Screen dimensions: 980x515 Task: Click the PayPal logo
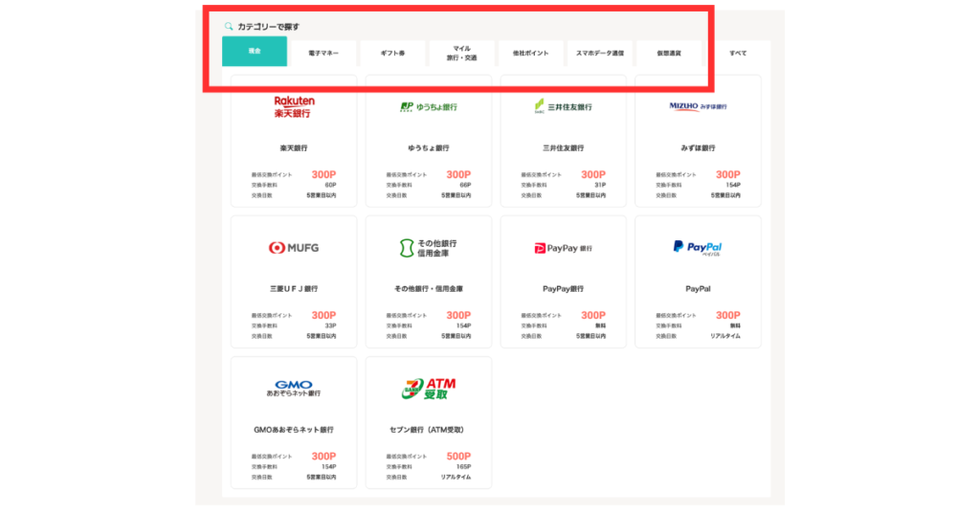(698, 248)
